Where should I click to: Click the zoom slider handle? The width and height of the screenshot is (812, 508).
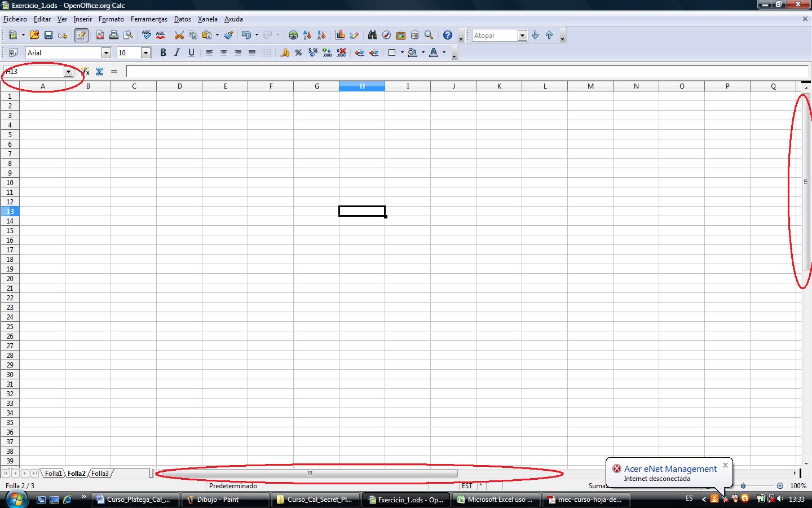pyautogui.click(x=743, y=486)
